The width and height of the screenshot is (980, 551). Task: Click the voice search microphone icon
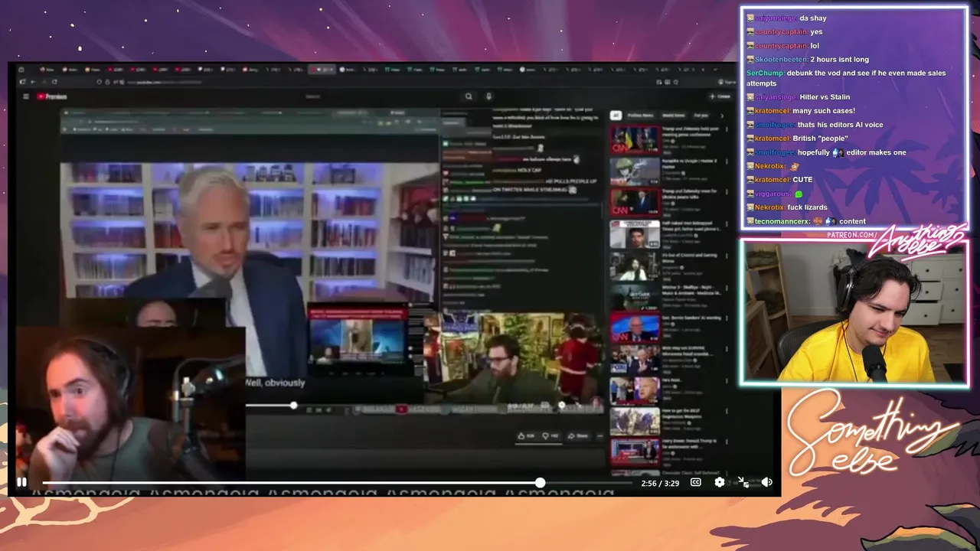point(488,96)
